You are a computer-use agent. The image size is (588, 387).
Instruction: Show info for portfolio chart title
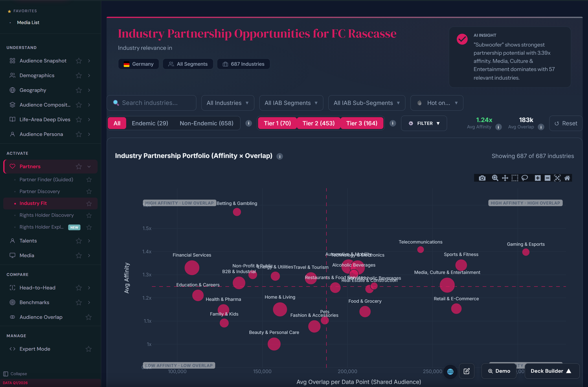(x=280, y=156)
